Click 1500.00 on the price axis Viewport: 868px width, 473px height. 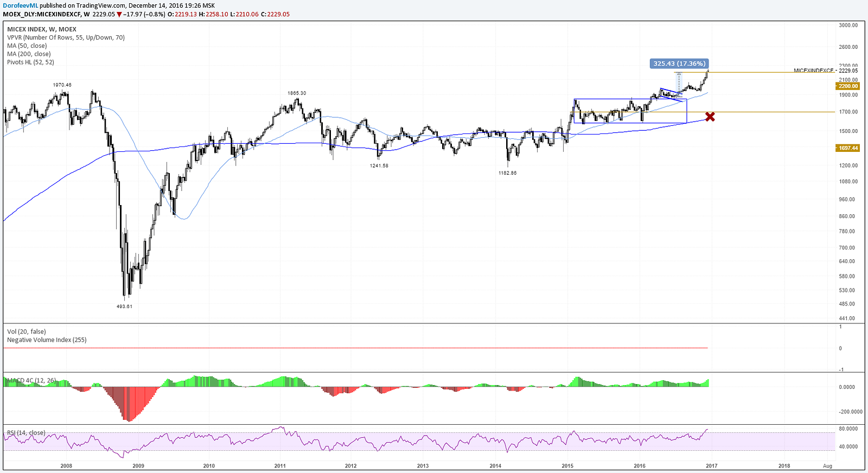coord(848,131)
